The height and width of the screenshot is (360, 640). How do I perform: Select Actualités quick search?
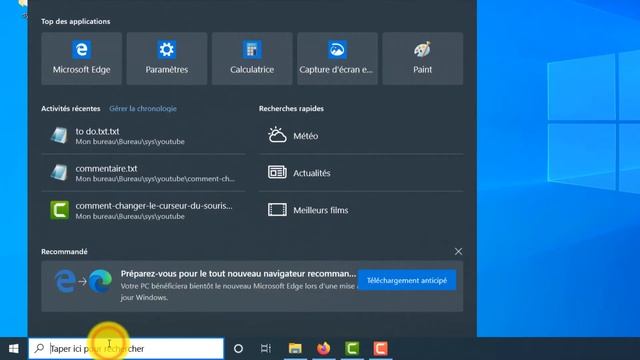(x=361, y=173)
